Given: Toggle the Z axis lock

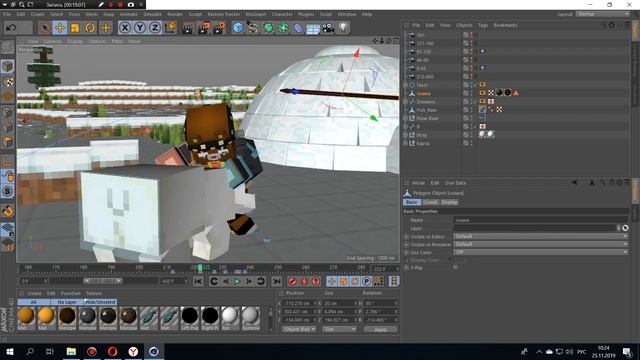Looking at the screenshot, I should coord(155,28).
